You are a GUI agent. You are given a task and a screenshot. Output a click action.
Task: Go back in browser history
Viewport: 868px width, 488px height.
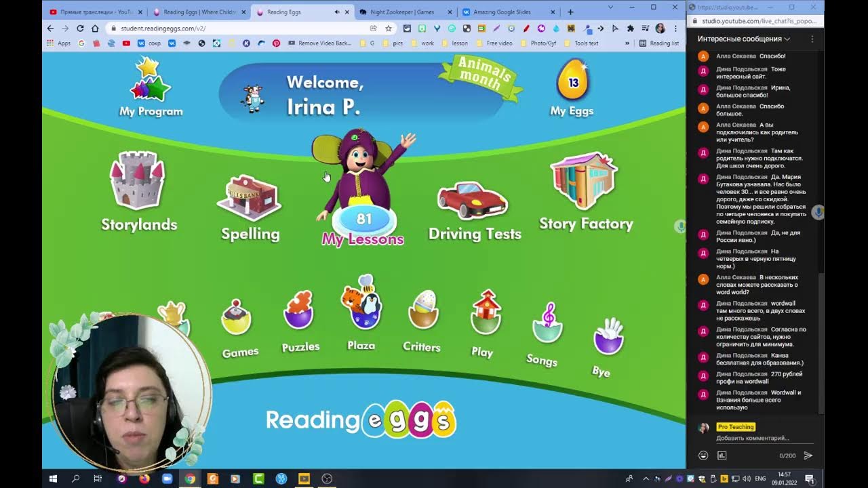pos(50,28)
